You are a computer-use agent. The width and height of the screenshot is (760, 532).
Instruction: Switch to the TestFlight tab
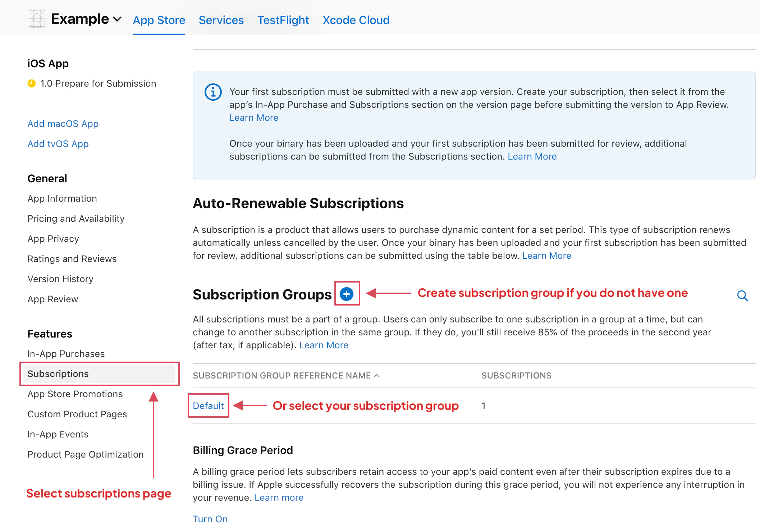click(283, 20)
